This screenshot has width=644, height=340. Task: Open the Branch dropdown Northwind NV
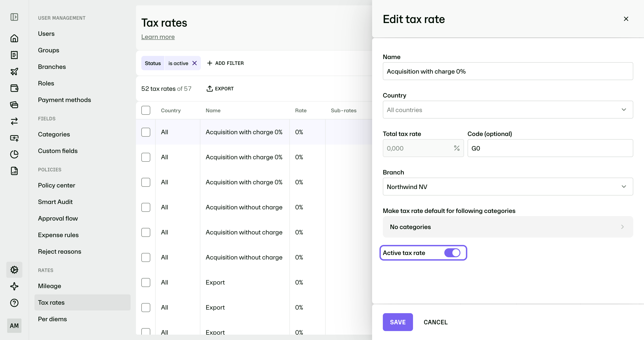tap(508, 187)
